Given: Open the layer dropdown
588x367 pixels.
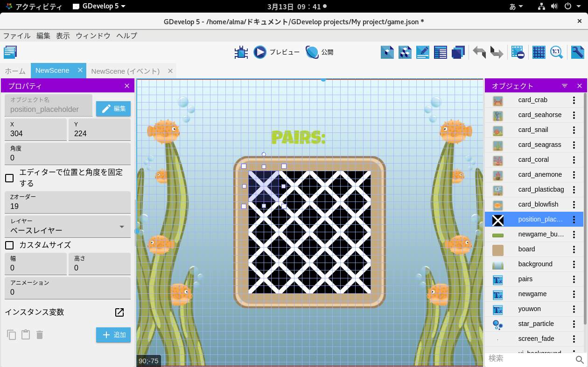Looking at the screenshot, I should pyautogui.click(x=68, y=226).
